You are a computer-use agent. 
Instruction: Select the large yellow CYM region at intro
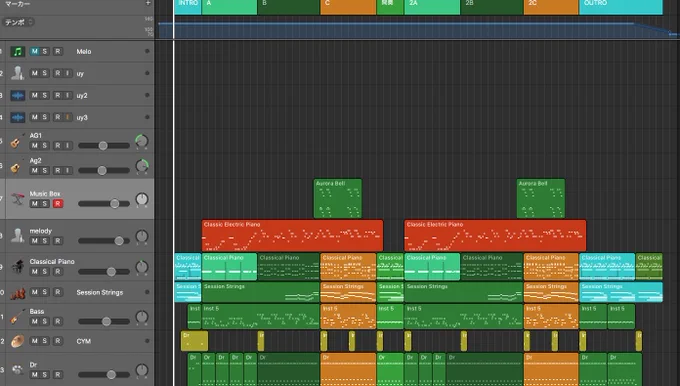(x=194, y=341)
